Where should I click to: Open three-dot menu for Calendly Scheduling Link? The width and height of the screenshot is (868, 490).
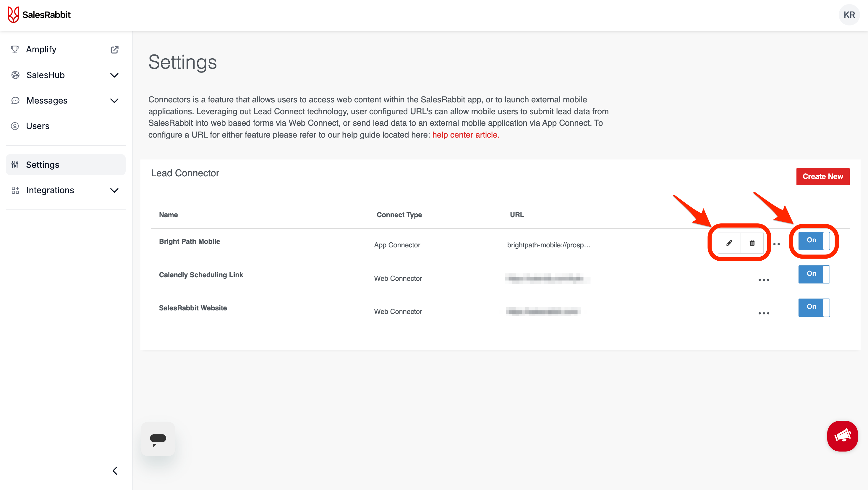click(x=764, y=280)
